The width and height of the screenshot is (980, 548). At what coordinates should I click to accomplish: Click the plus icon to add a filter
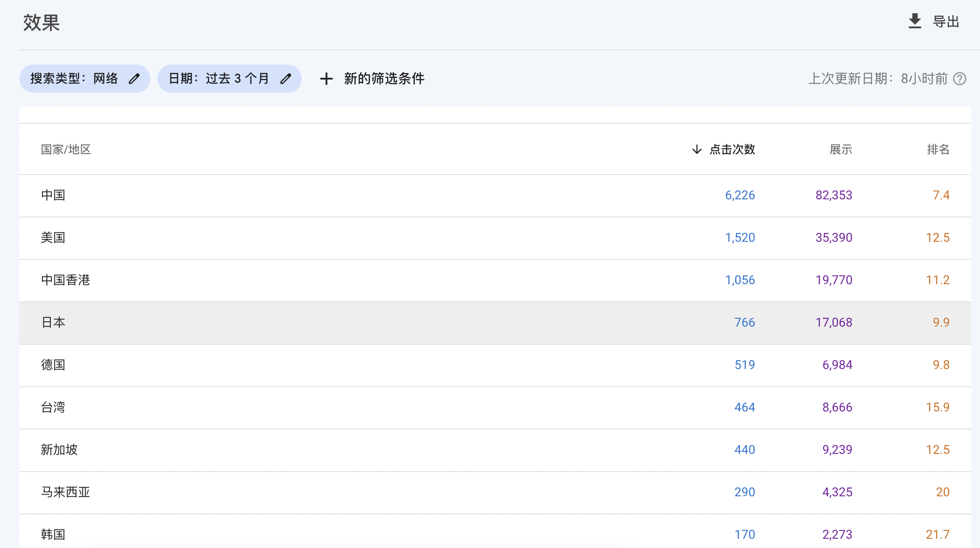click(x=326, y=78)
